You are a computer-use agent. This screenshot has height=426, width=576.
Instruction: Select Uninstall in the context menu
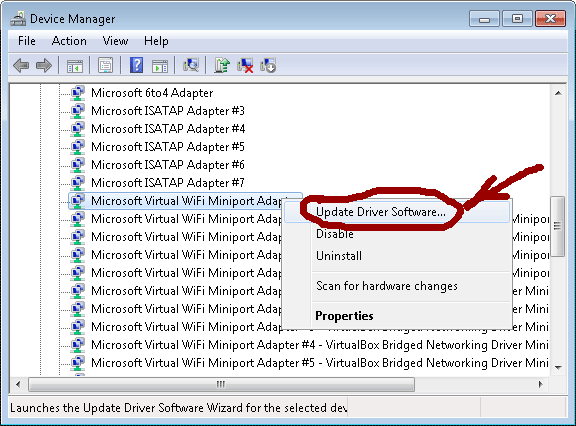tap(339, 256)
